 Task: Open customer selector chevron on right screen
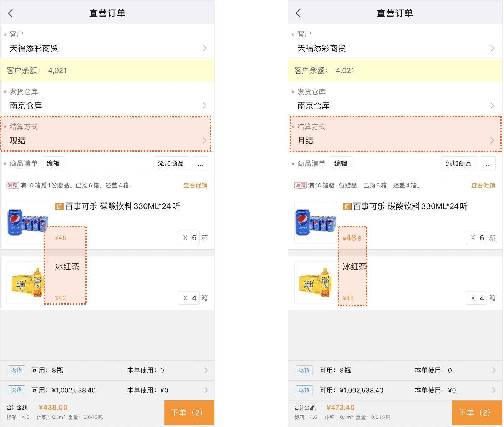pyautogui.click(x=492, y=48)
